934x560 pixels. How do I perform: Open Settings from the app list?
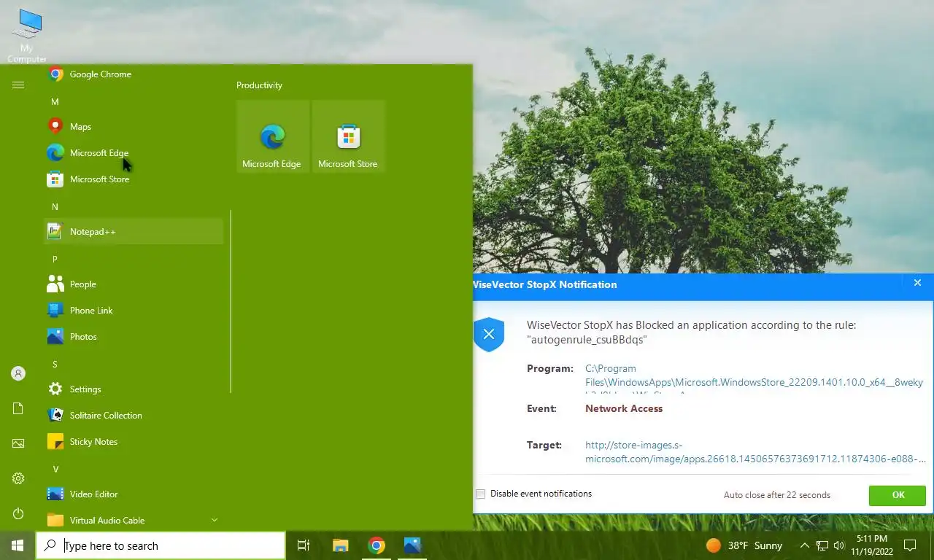point(134,389)
